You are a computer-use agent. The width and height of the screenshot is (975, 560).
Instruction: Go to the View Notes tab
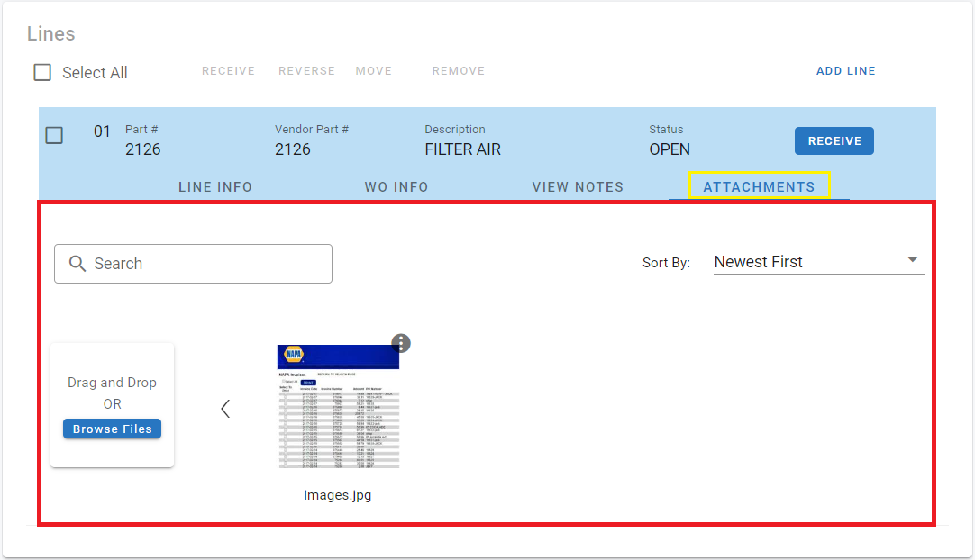pyautogui.click(x=578, y=187)
